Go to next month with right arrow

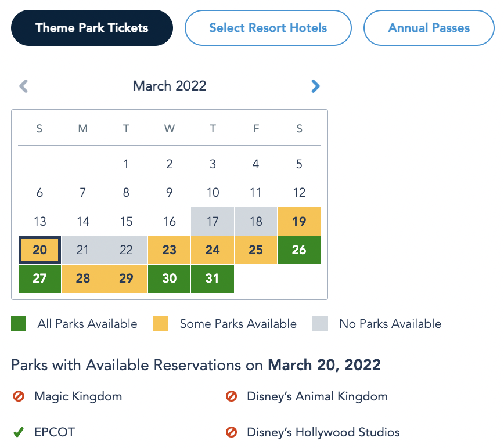[x=315, y=86]
